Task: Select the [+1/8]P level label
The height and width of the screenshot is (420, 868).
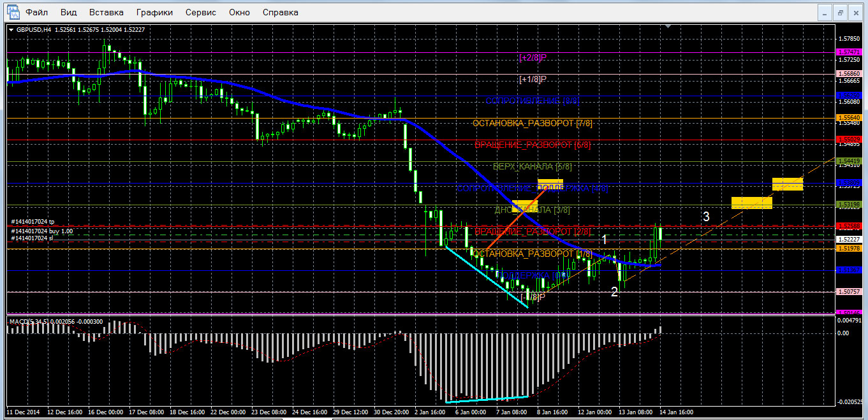Action: tap(533, 79)
